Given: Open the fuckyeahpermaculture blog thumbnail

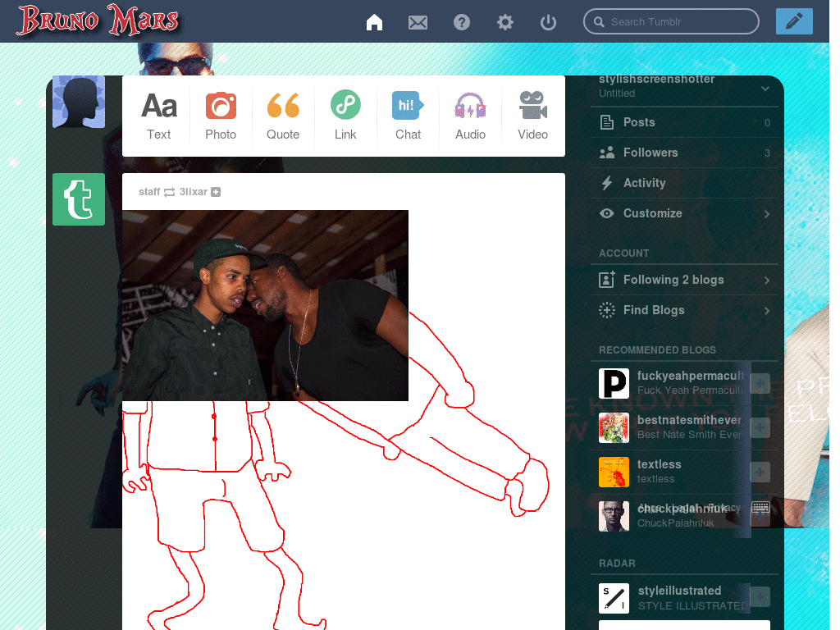Looking at the screenshot, I should tap(614, 383).
